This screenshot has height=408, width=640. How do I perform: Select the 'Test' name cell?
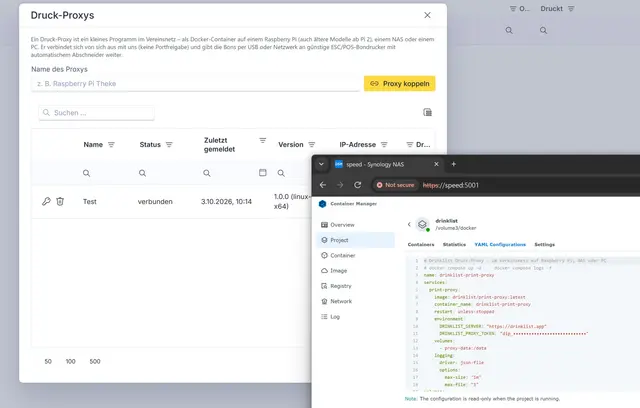[90, 202]
